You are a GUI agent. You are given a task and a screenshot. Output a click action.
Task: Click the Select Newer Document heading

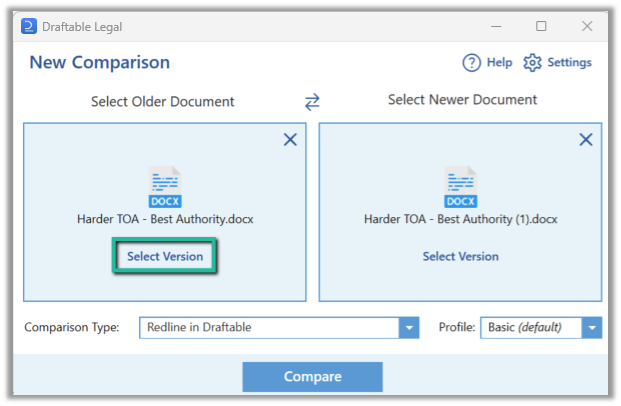[462, 99]
